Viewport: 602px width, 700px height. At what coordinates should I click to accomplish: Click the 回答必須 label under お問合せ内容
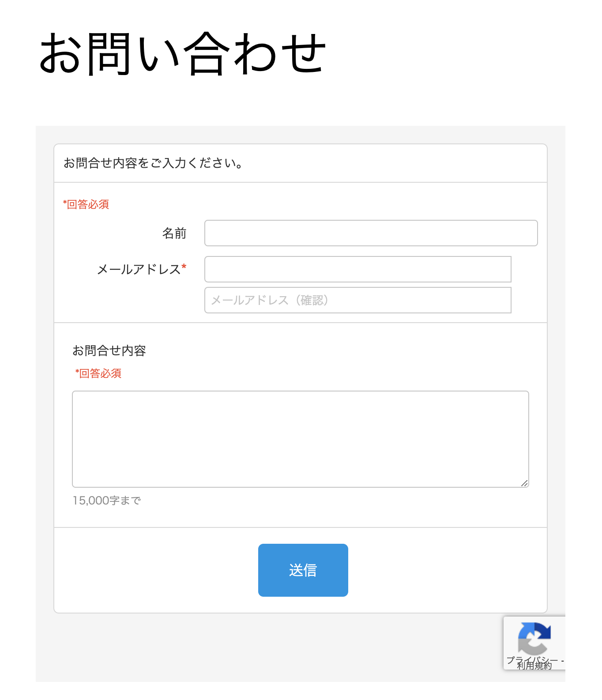[98, 373]
